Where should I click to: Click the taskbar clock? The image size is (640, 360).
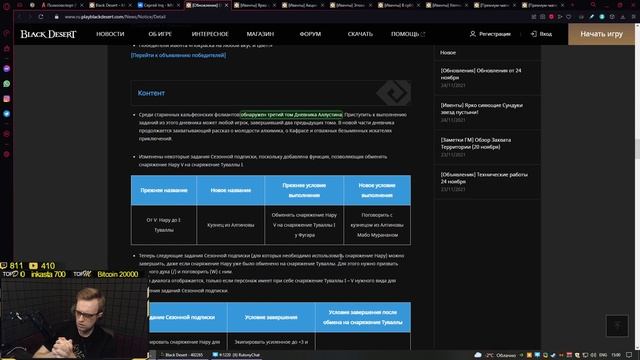coord(616,355)
